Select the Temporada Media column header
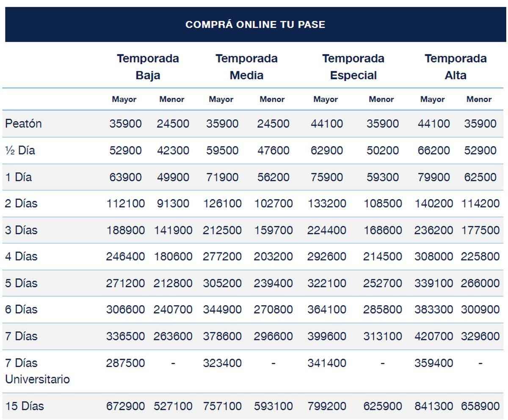This screenshot has width=508, height=420. [246, 67]
